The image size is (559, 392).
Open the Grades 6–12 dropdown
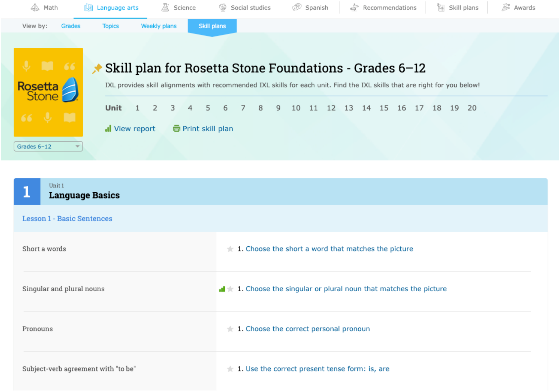(48, 147)
